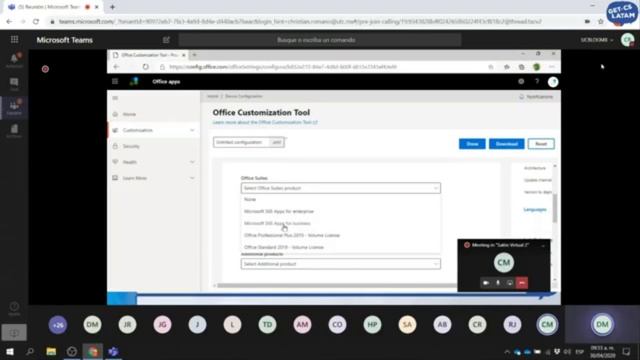The image size is (640, 360).
Task: Click Untitled configuration name field
Action: coord(241,142)
